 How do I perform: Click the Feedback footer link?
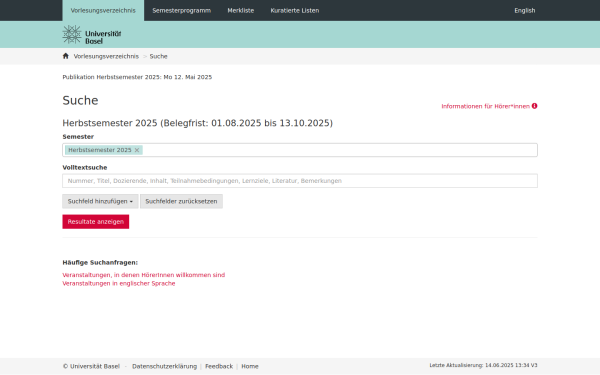point(219,366)
